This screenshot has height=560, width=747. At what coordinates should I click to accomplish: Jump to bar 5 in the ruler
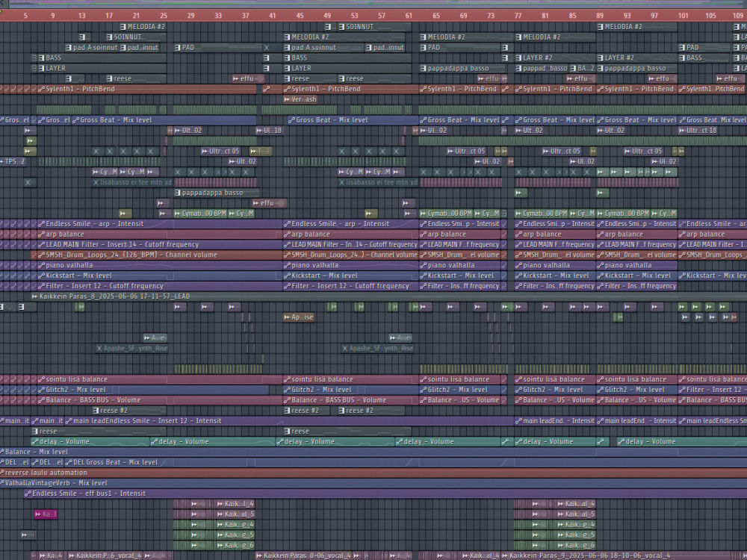tap(25, 16)
